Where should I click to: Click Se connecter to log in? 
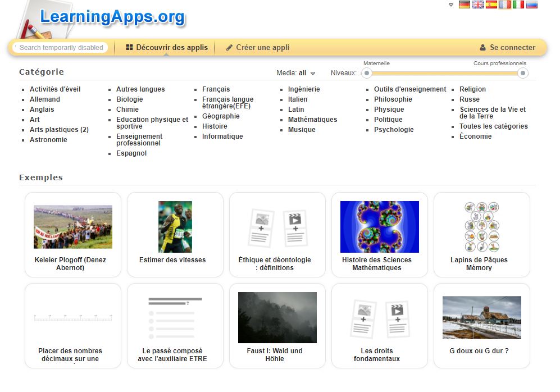pos(508,48)
